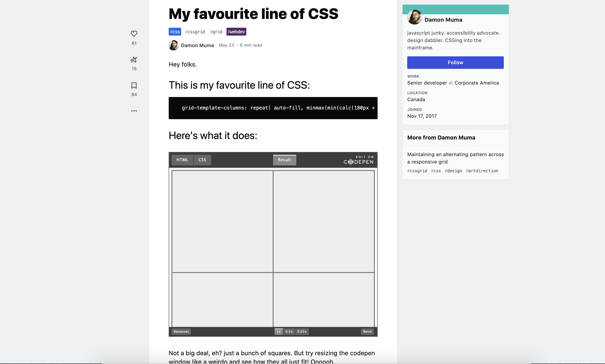
Task: Open the HTML tab of the embed
Action: 182,160
